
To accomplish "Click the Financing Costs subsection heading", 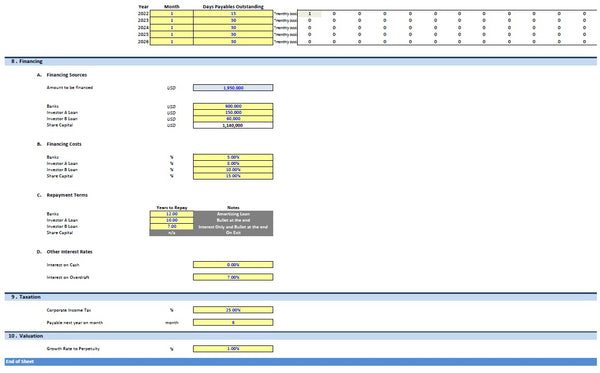I will [64, 144].
